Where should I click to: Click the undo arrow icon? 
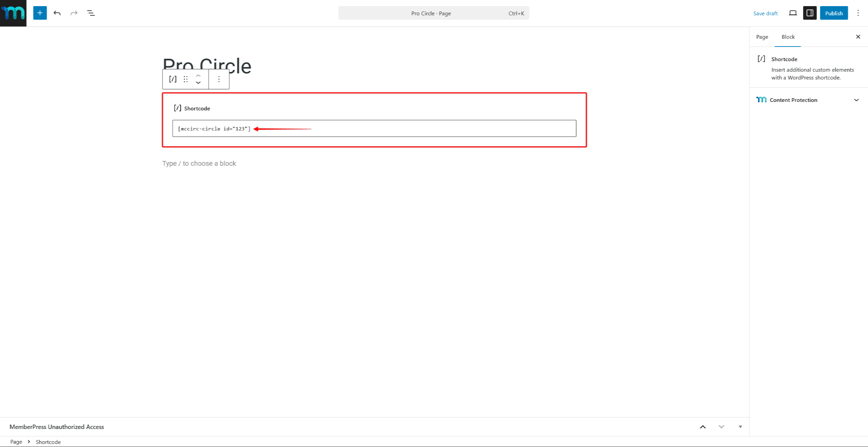pyautogui.click(x=57, y=13)
